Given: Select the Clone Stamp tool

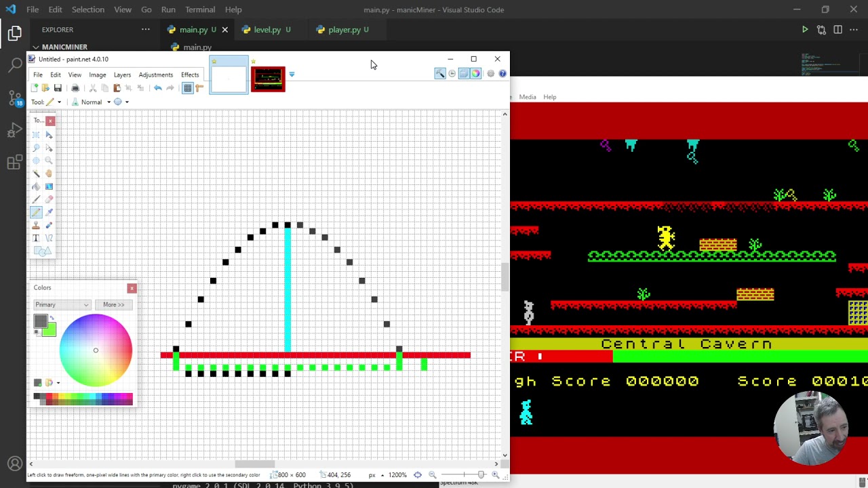Looking at the screenshot, I should pos(36,225).
